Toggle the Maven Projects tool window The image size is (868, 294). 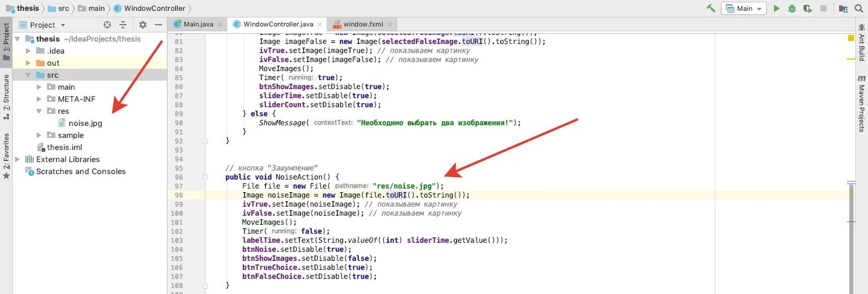click(861, 104)
